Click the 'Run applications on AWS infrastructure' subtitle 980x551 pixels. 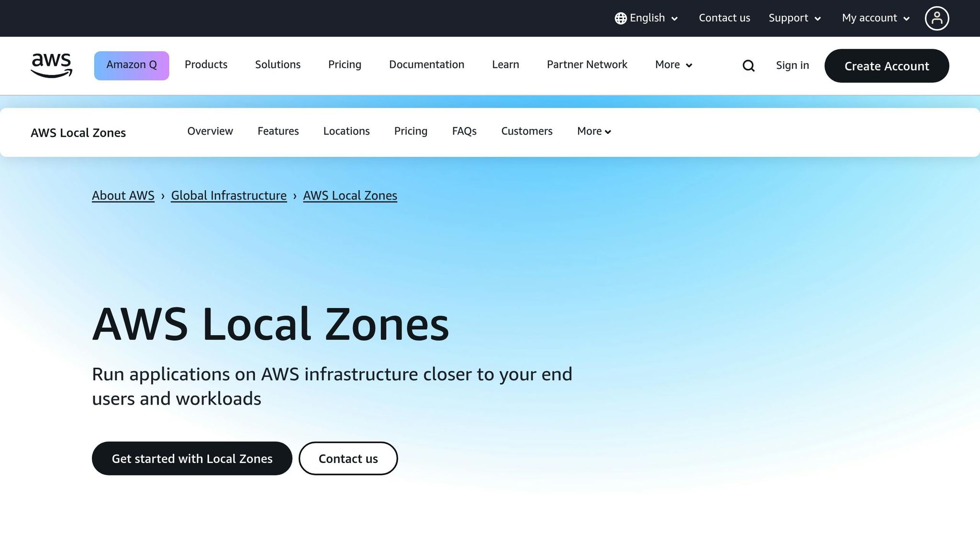point(332,386)
